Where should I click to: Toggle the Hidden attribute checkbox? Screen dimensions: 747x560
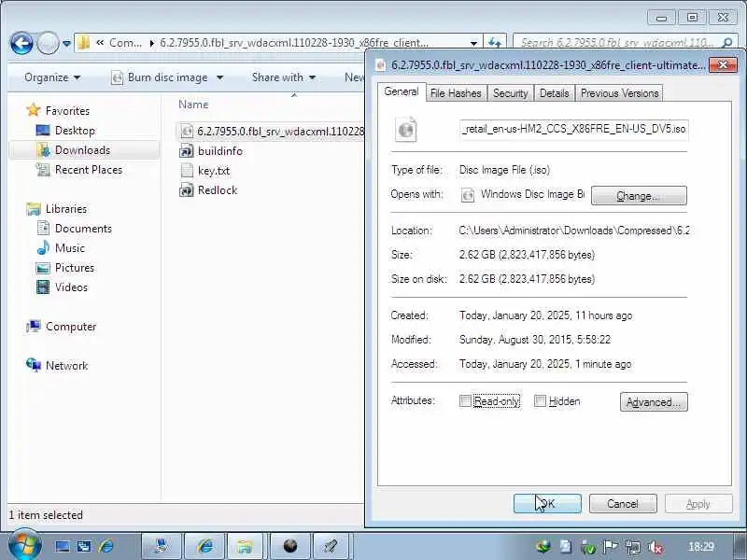(x=540, y=401)
